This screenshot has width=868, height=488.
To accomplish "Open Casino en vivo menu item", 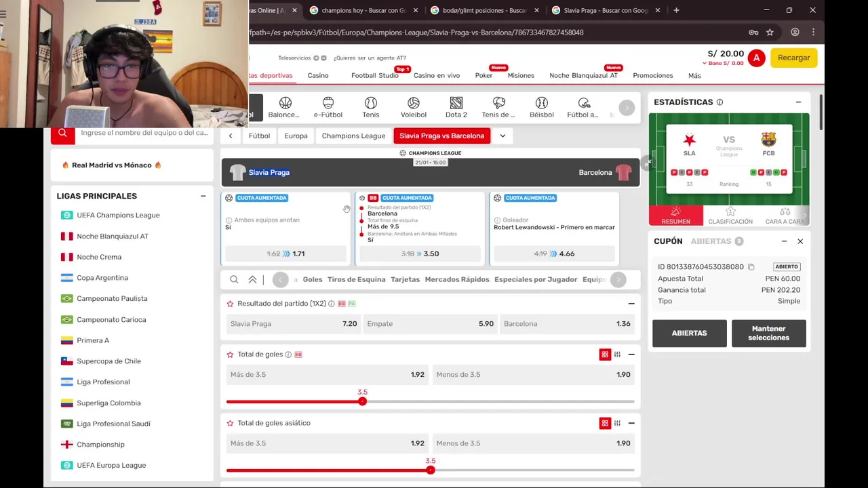I will click(x=437, y=76).
